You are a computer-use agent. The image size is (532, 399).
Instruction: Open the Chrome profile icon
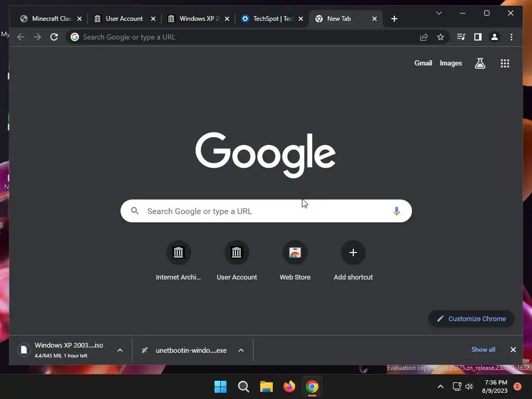tap(495, 37)
